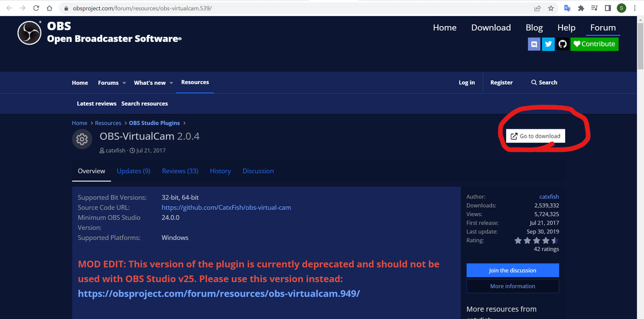Open the media control icon
The width and height of the screenshot is (644, 319).
(x=594, y=8)
